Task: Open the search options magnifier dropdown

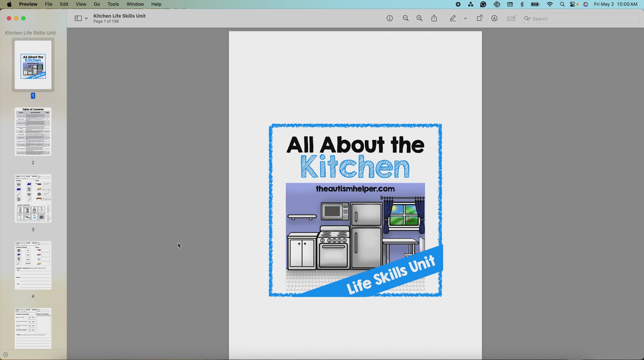Action: tap(527, 19)
